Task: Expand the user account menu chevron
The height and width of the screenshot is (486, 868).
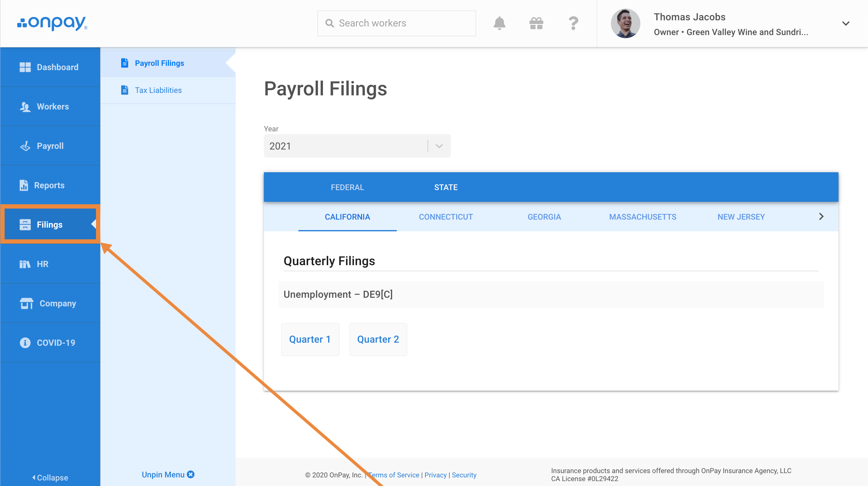Action: pyautogui.click(x=846, y=23)
